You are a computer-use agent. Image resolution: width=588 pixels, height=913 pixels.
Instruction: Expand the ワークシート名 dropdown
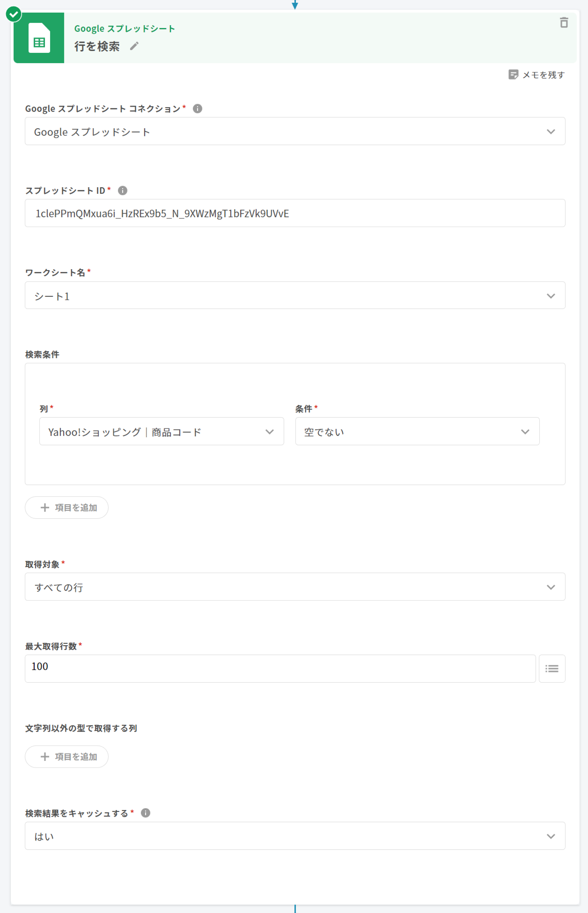pyautogui.click(x=294, y=295)
